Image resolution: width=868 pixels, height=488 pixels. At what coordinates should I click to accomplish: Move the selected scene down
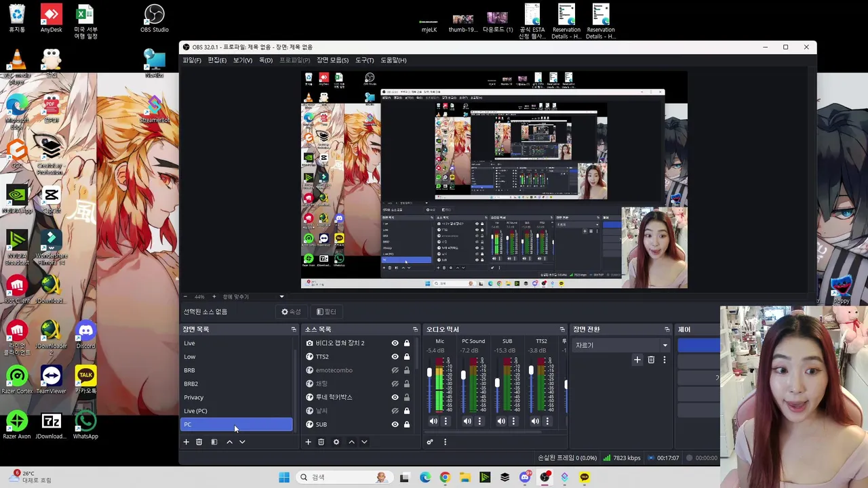coord(242,442)
